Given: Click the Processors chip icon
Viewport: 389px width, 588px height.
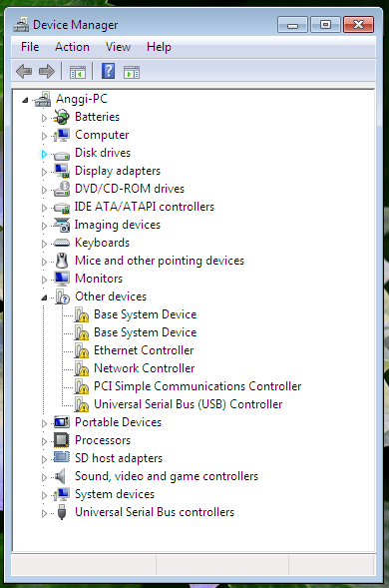Looking at the screenshot, I should point(62,440).
